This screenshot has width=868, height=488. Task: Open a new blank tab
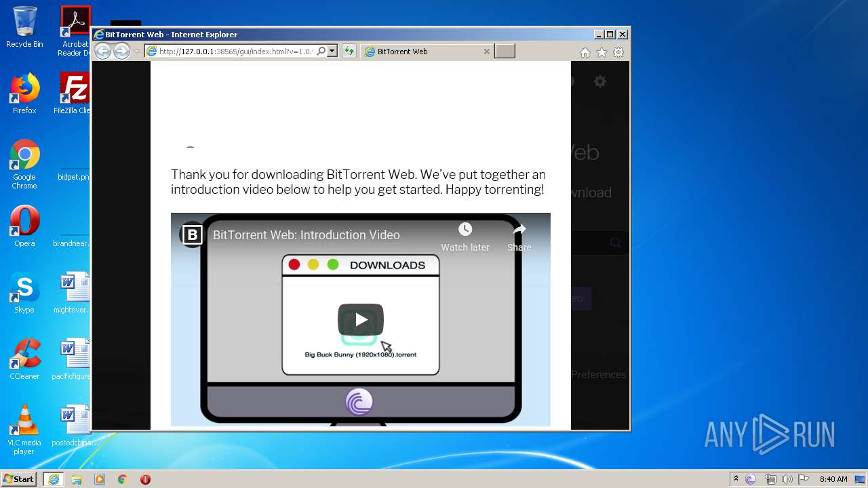coord(505,52)
